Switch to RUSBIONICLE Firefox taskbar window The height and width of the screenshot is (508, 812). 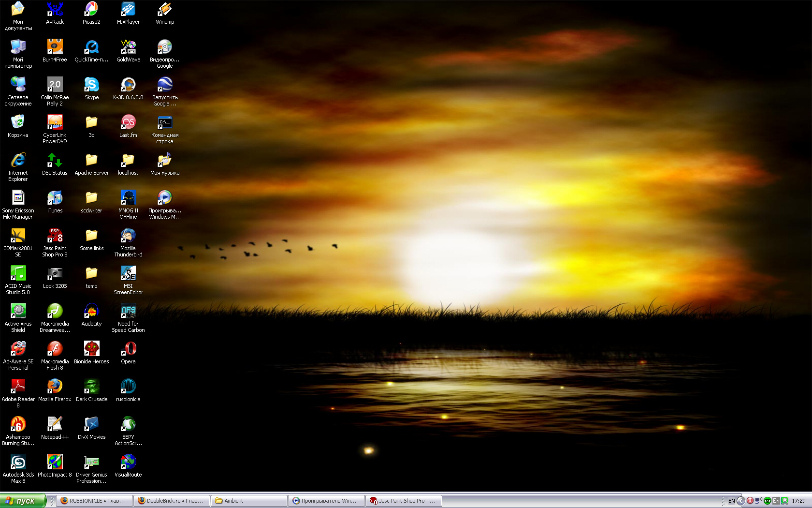click(x=94, y=501)
